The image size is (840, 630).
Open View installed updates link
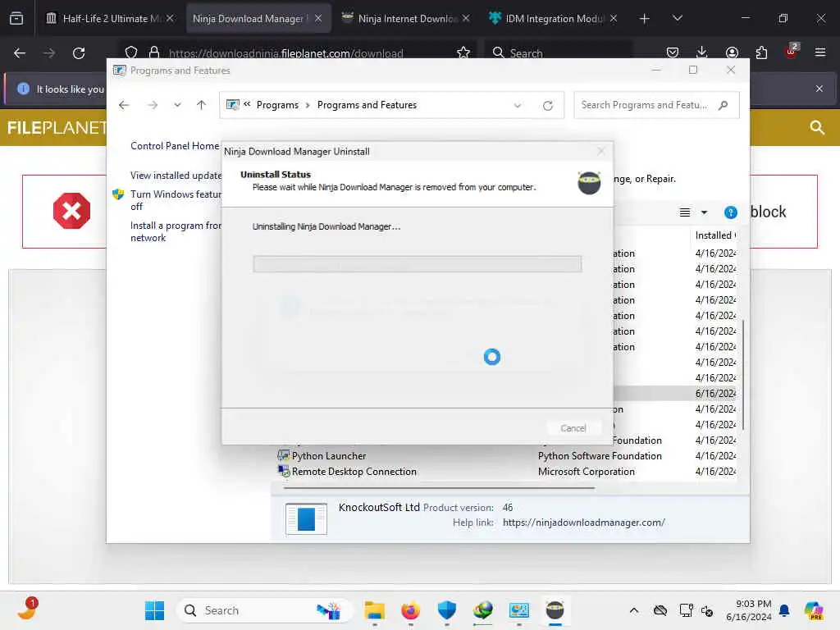coord(176,176)
